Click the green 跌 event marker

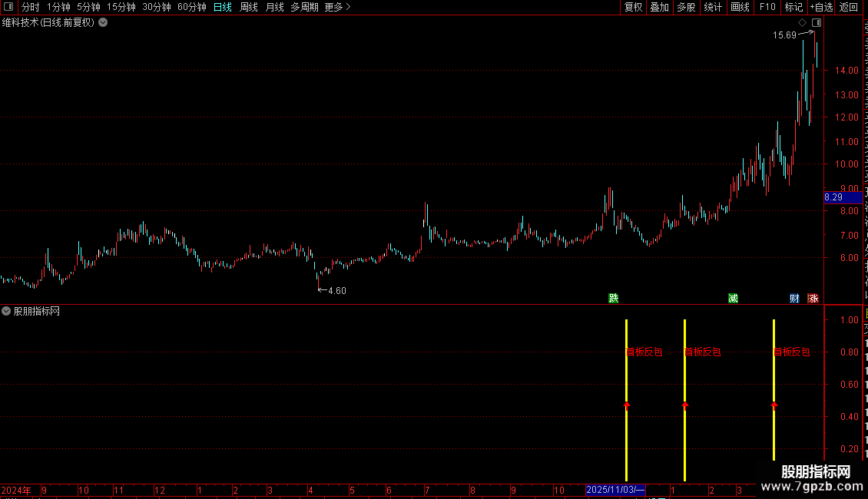coord(613,298)
